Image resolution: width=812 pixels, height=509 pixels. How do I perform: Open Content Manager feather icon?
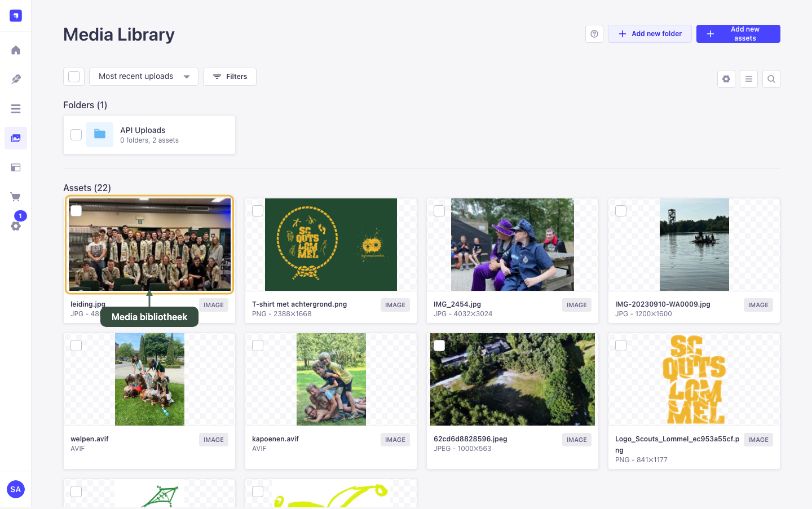(16, 79)
